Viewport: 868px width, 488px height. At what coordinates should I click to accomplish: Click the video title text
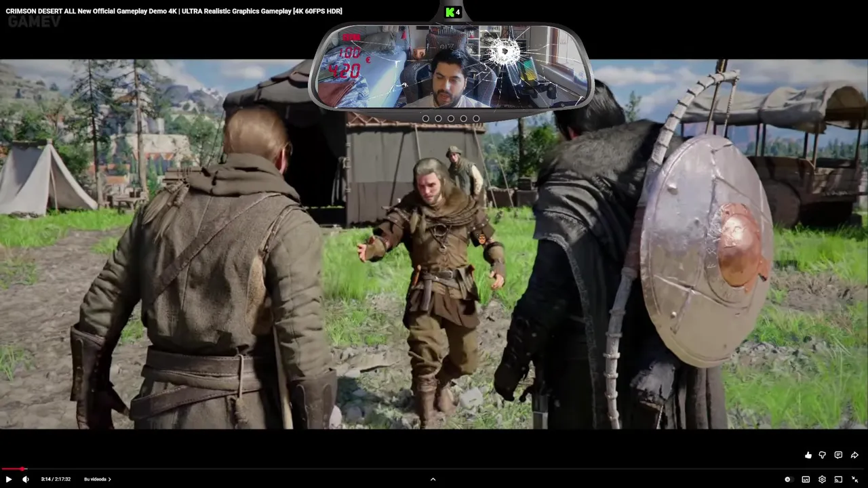point(174,11)
